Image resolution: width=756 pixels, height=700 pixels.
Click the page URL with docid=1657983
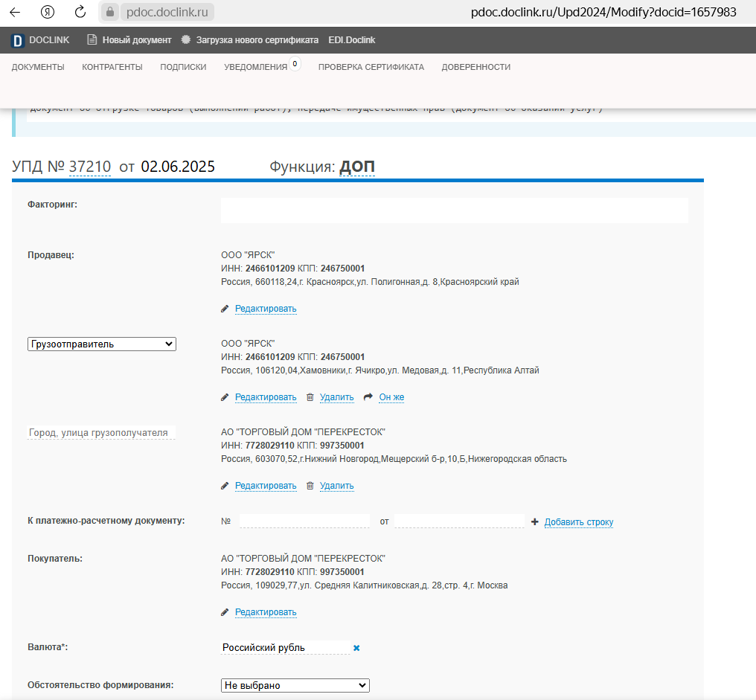pyautogui.click(x=603, y=12)
